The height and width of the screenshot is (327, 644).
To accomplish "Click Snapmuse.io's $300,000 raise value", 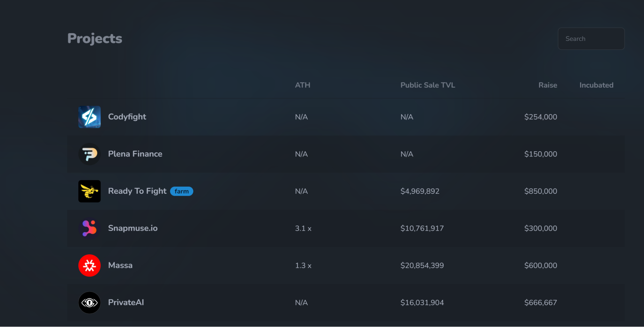I will (540, 228).
